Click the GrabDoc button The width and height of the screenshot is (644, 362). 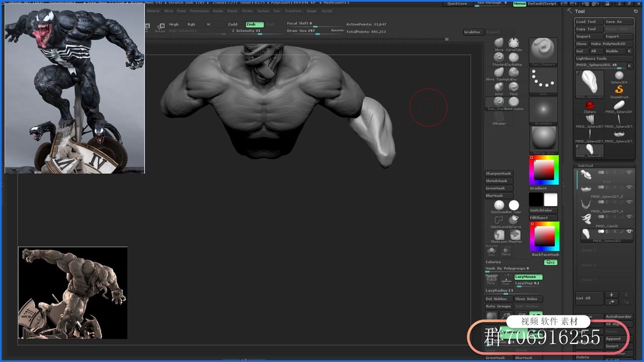click(x=473, y=32)
